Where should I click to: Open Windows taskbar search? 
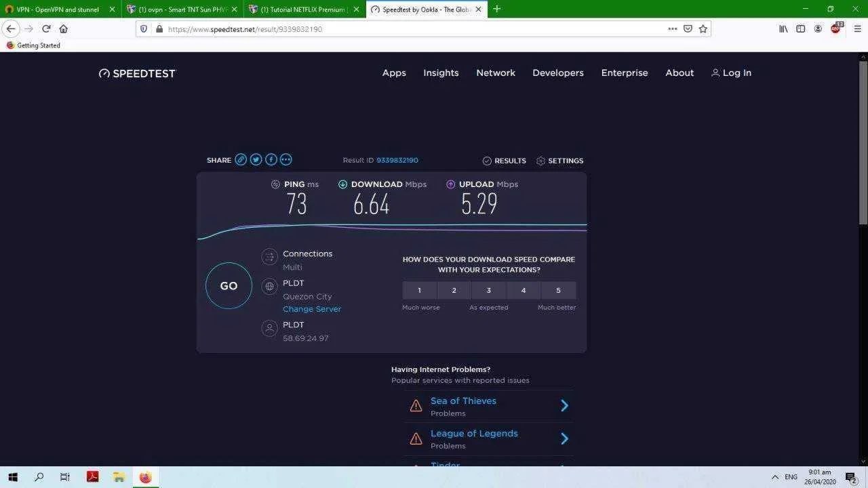(x=39, y=477)
